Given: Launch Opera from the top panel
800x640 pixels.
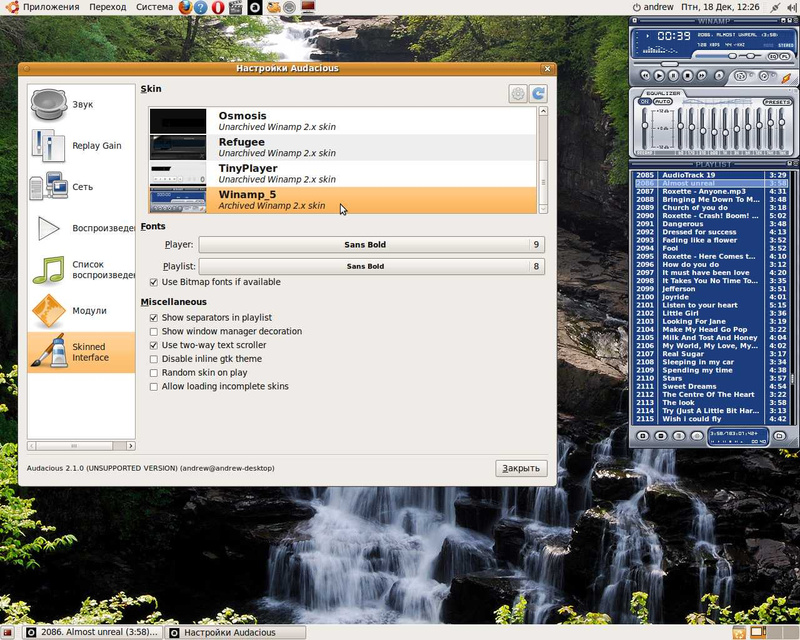Looking at the screenshot, I should tap(218, 7).
